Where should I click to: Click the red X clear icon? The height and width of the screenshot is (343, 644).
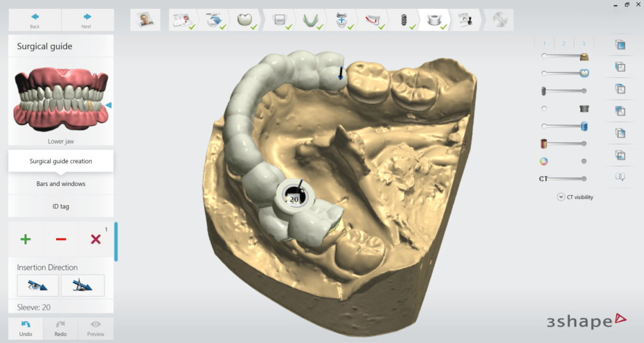(96, 239)
